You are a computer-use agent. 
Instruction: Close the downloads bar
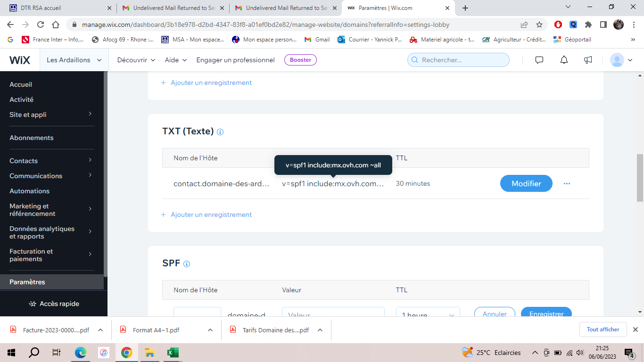tap(635, 329)
